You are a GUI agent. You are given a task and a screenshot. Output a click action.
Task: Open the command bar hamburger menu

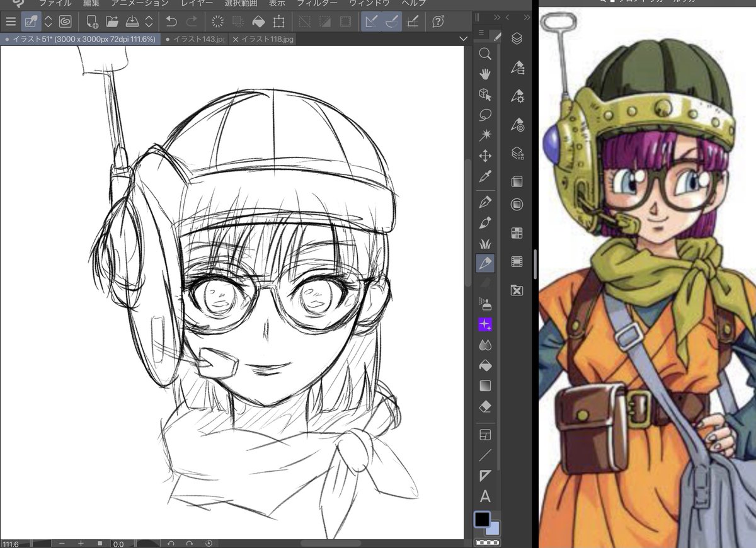10,21
